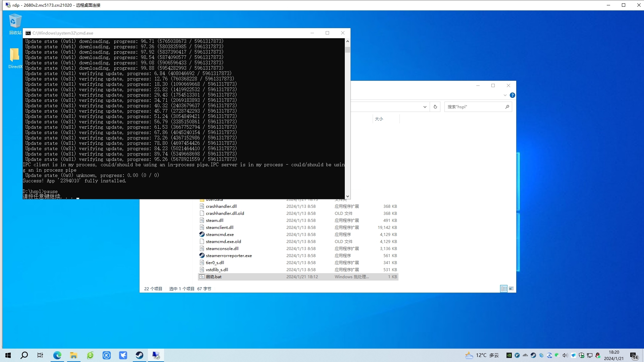Select file steam.dll
This screenshot has width=644, height=362.
click(214, 221)
